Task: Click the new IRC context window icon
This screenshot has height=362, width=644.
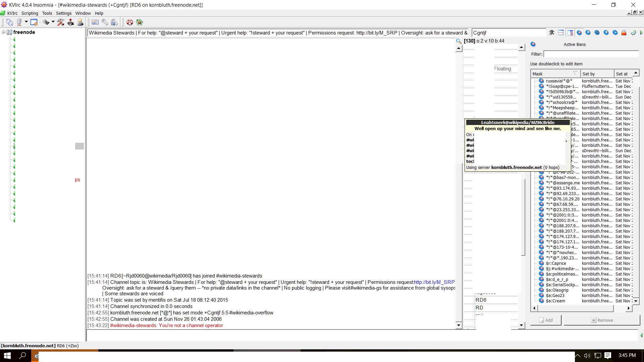Action: 34,22
